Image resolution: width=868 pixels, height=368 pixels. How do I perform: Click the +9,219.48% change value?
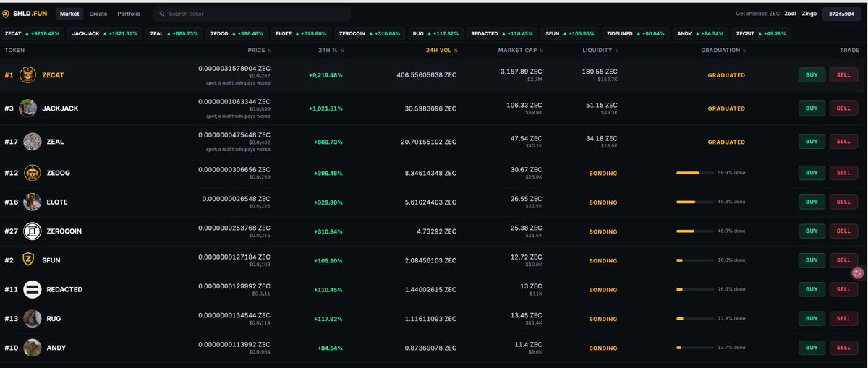tap(325, 75)
